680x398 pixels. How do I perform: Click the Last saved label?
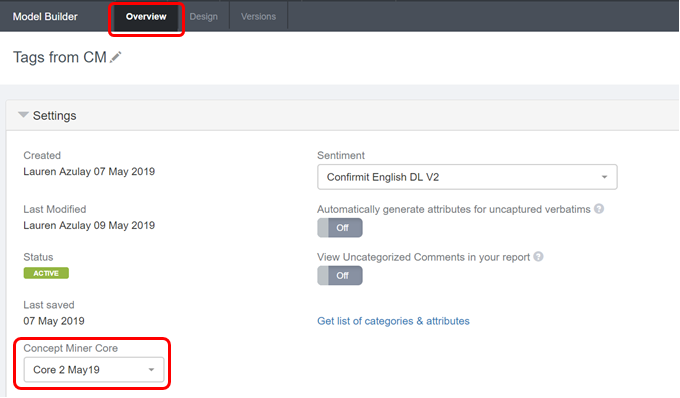pyautogui.click(x=49, y=305)
